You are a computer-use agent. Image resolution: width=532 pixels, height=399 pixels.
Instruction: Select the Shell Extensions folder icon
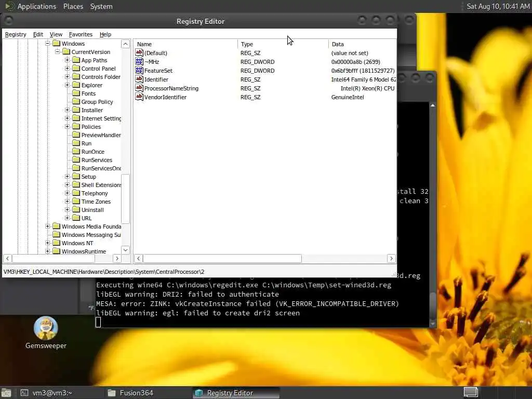pyautogui.click(x=76, y=185)
